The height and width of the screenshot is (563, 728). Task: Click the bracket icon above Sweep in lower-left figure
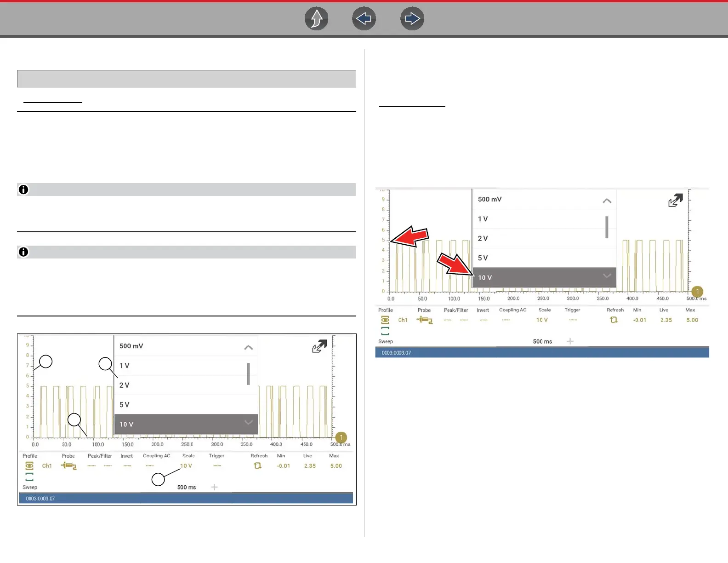tap(29, 477)
